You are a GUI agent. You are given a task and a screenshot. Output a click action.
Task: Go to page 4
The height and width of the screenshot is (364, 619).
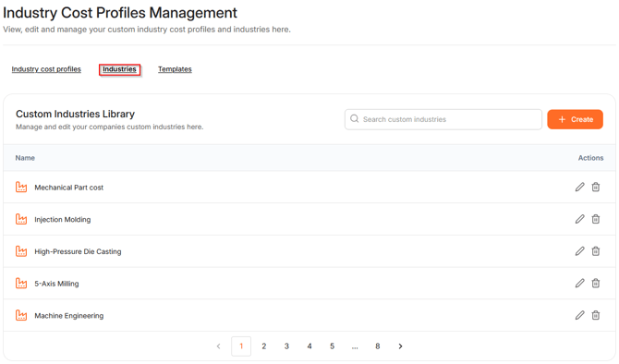309,346
